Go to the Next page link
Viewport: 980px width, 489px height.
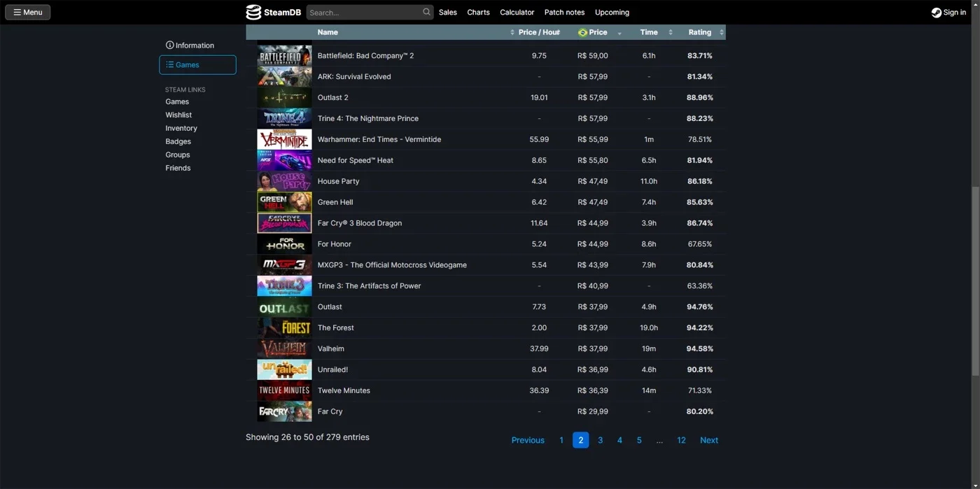(x=709, y=440)
